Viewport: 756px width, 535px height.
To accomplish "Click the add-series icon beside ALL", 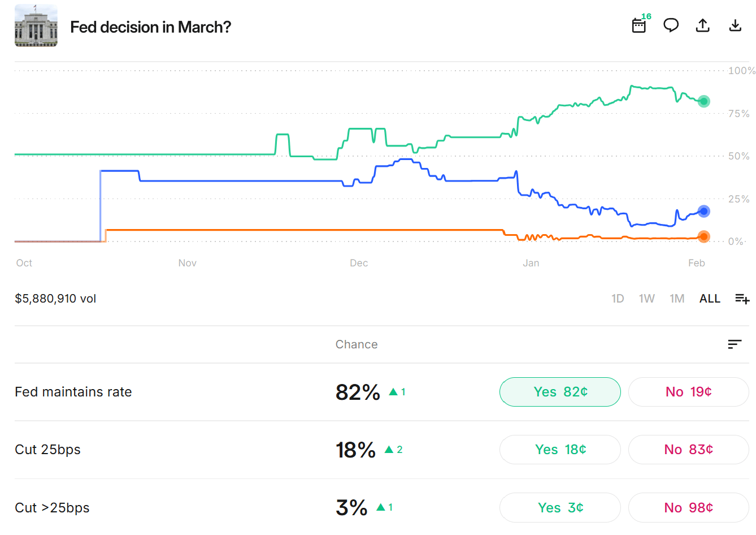I will [742, 299].
